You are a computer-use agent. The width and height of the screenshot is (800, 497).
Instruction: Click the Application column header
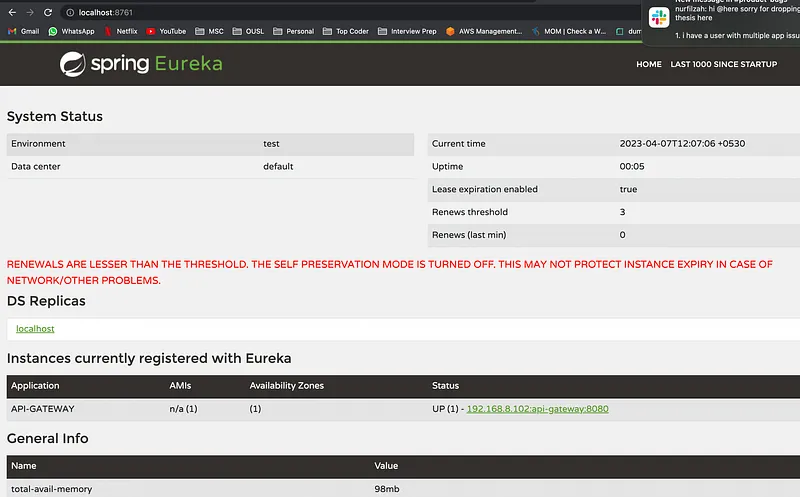[35, 386]
